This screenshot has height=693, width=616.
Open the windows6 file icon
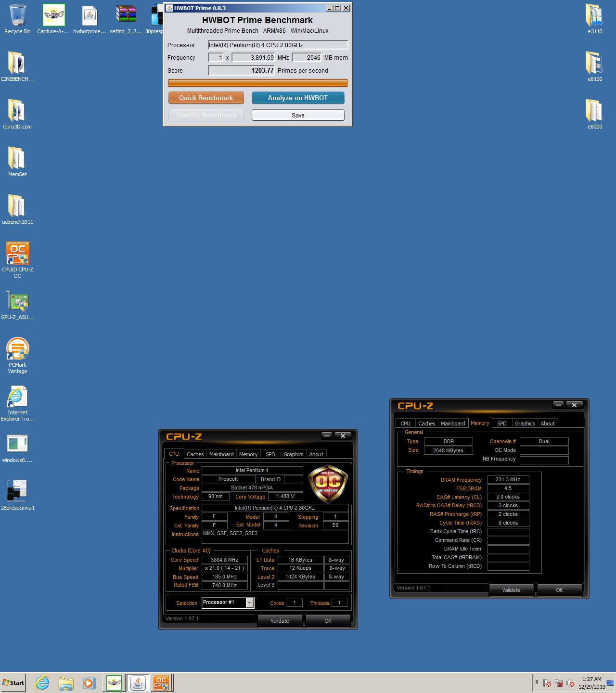point(17,448)
